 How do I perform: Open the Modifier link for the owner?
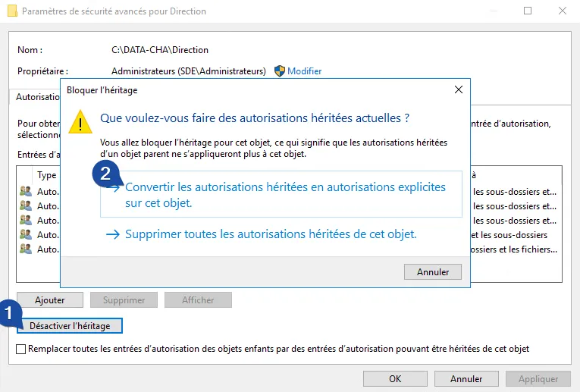tap(304, 71)
